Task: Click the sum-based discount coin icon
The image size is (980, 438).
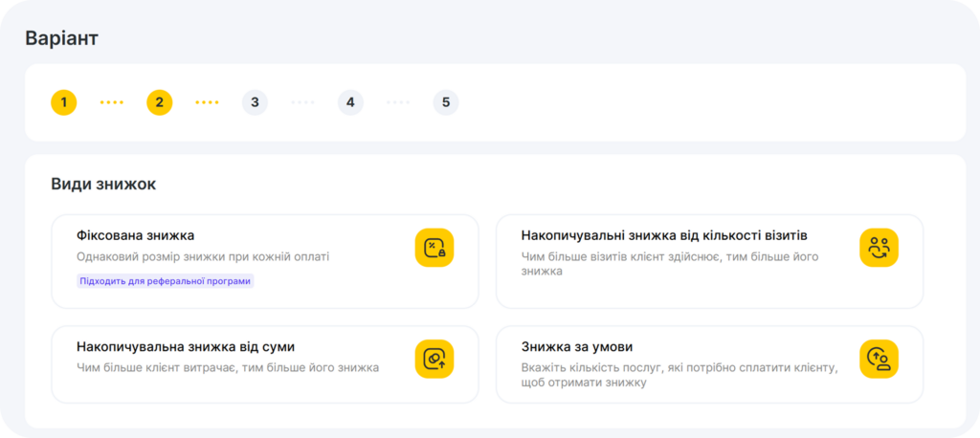Action: click(x=434, y=359)
